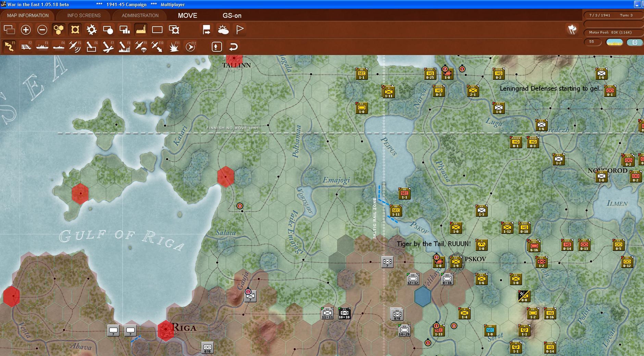Click the MOVE mode label

pyautogui.click(x=187, y=15)
